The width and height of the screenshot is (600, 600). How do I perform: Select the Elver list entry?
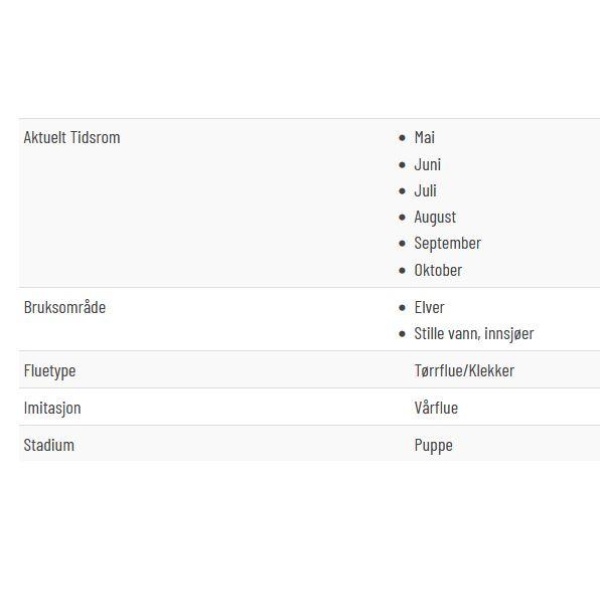coord(429,307)
